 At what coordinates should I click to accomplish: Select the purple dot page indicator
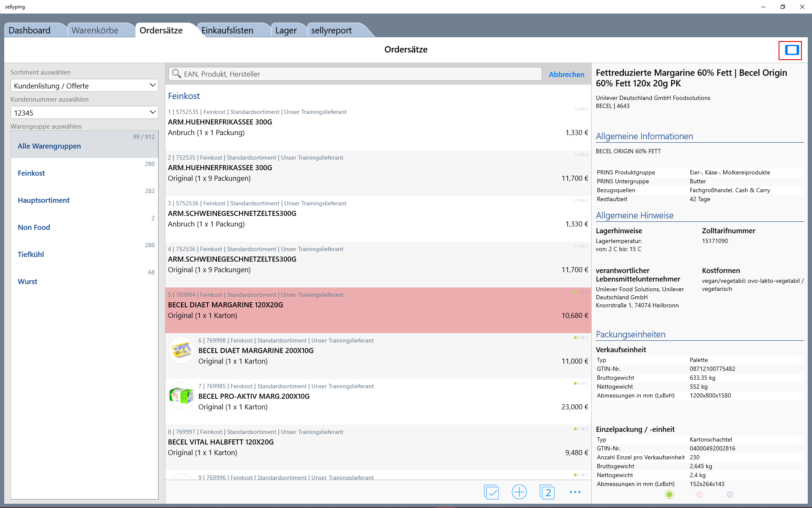click(x=730, y=494)
